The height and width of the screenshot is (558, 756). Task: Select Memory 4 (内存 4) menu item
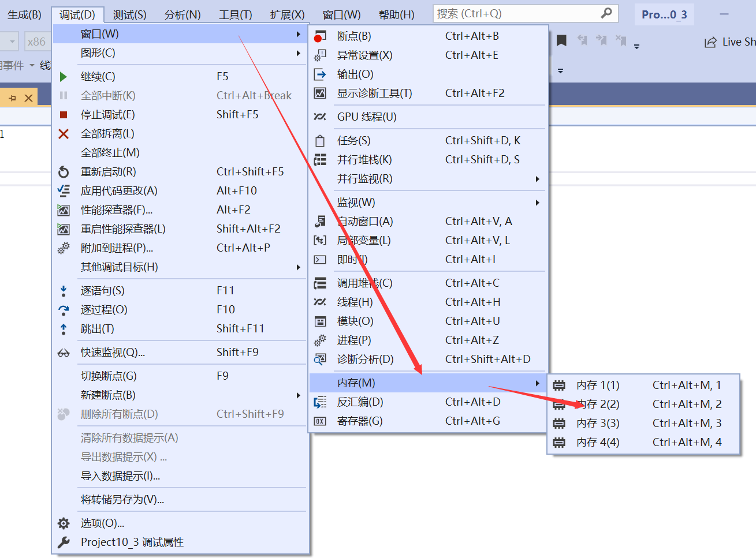point(643,443)
